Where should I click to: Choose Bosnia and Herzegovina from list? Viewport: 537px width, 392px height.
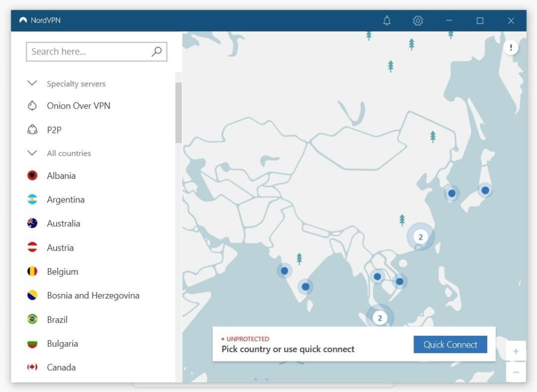(93, 296)
